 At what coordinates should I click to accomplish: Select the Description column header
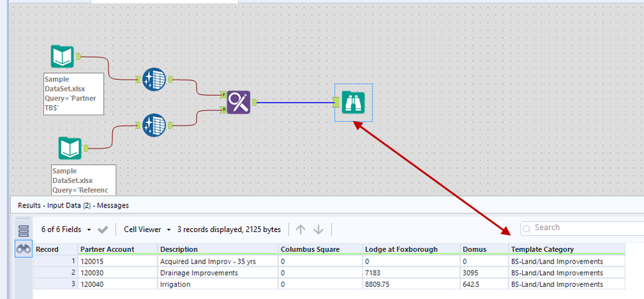(x=217, y=249)
